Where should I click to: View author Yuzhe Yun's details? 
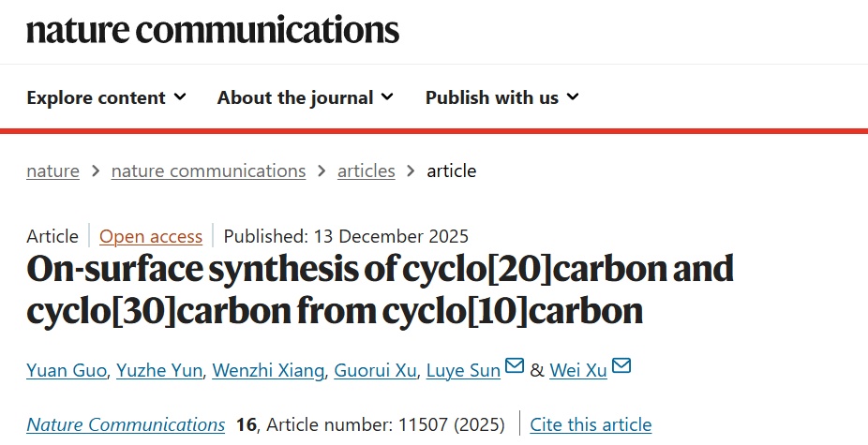coord(159,370)
